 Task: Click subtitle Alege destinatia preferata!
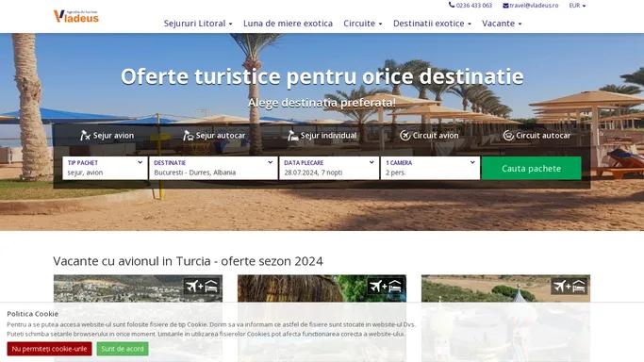point(322,103)
